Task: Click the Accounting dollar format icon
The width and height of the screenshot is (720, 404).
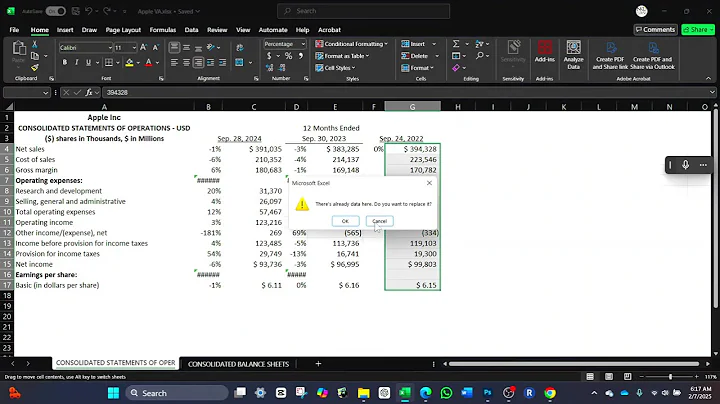Action: (x=269, y=56)
